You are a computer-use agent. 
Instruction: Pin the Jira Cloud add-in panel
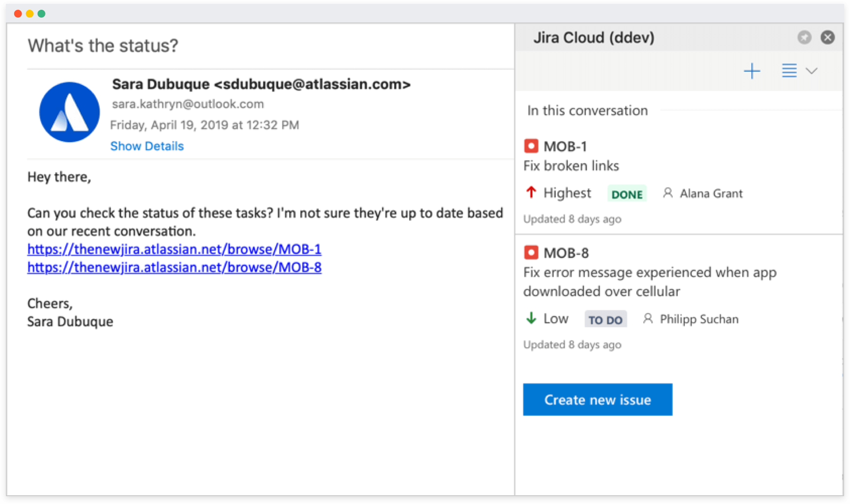[x=805, y=37]
